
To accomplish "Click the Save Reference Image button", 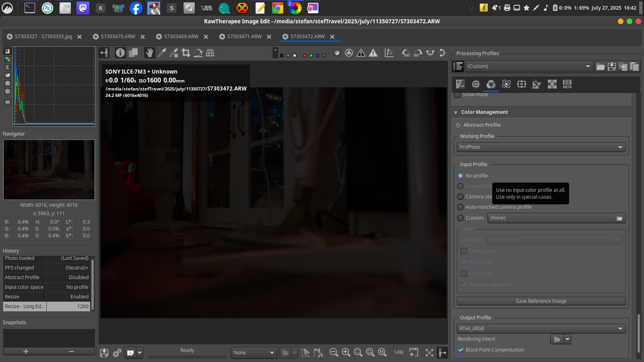I will pyautogui.click(x=541, y=301).
